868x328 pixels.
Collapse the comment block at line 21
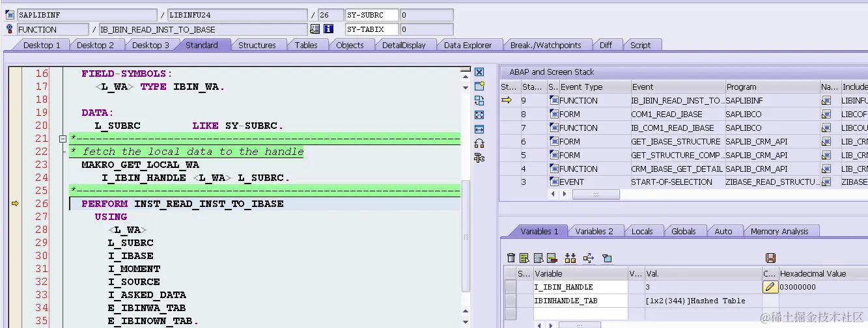63,139
